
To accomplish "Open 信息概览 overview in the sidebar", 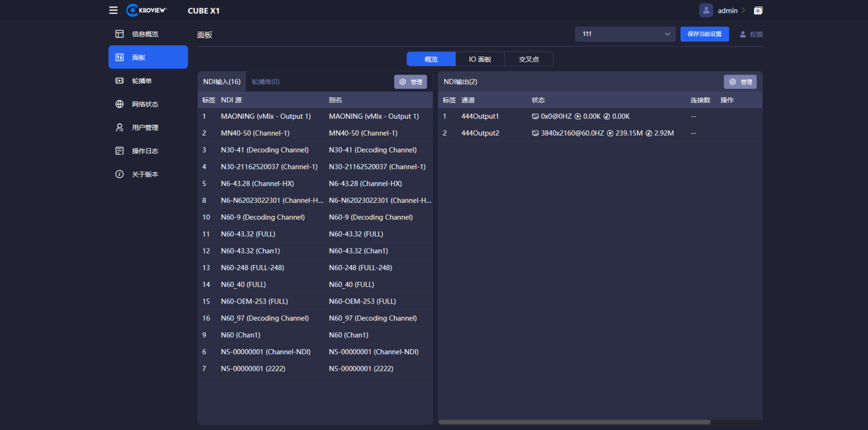I will pos(145,34).
